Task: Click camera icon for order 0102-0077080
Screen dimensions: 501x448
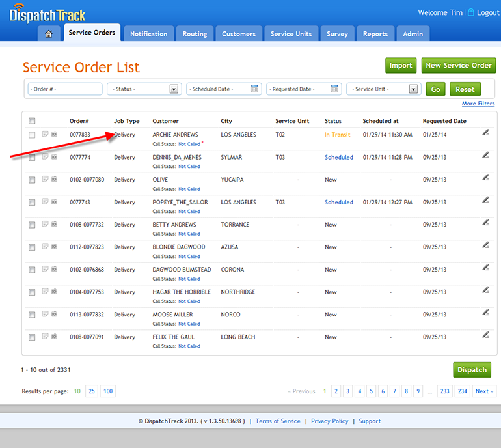Action: point(54,179)
